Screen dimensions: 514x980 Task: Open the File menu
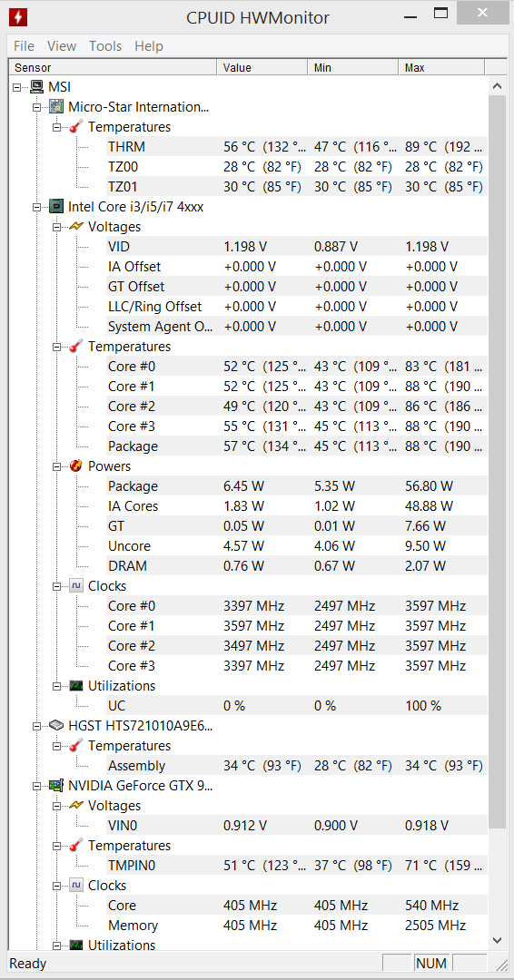tap(24, 46)
